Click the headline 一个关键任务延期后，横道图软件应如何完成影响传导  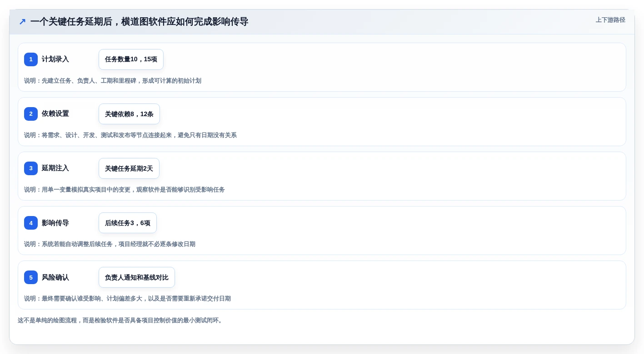(x=139, y=22)
